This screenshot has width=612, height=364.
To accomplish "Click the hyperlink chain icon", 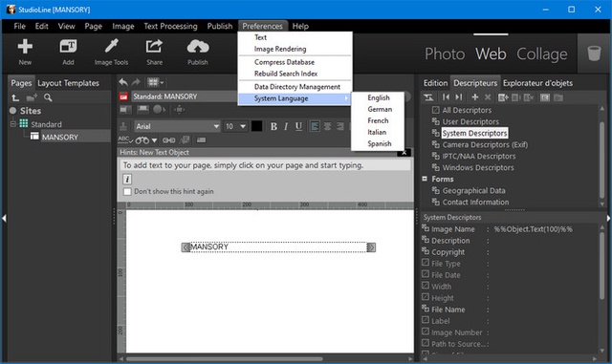I will (x=168, y=140).
